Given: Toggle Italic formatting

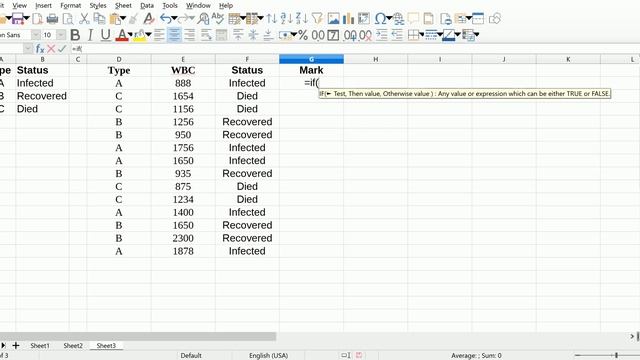Looking at the screenshot, I should click(90, 35).
